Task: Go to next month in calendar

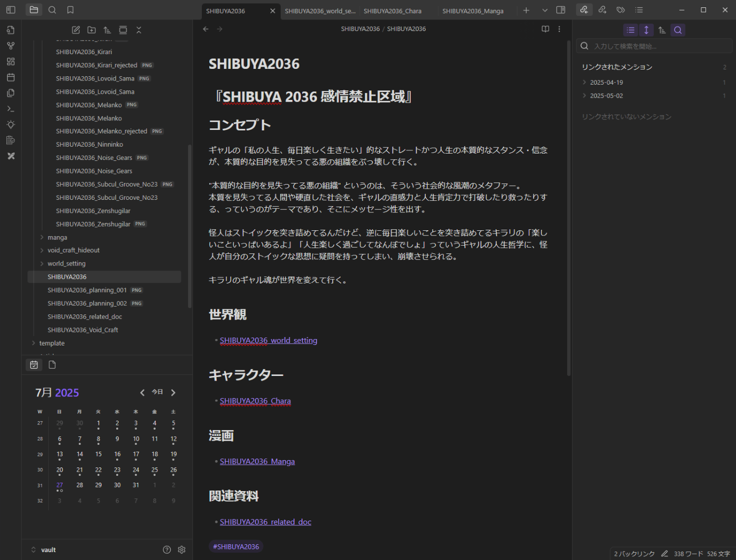Action: click(x=173, y=393)
